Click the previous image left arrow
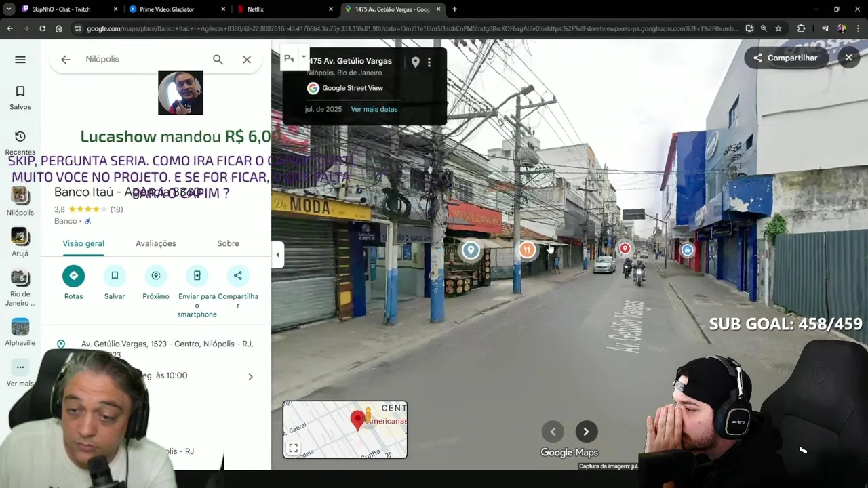This screenshot has width=868, height=488. coord(553,432)
